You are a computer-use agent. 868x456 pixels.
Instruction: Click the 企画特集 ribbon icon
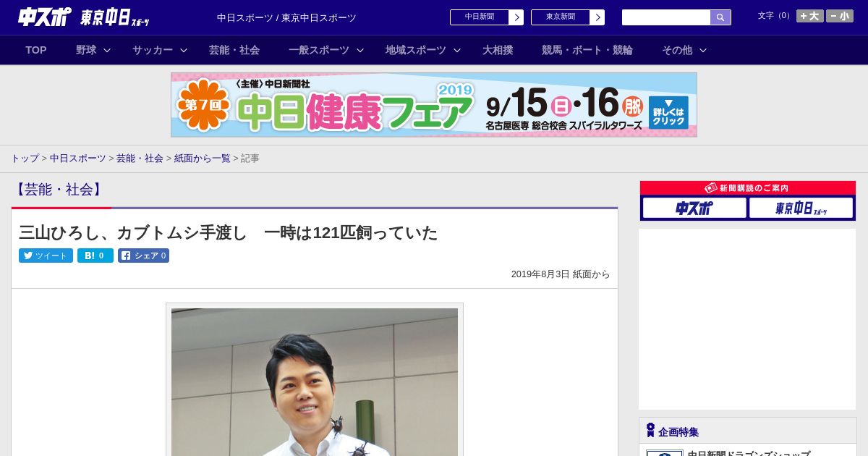(650, 431)
